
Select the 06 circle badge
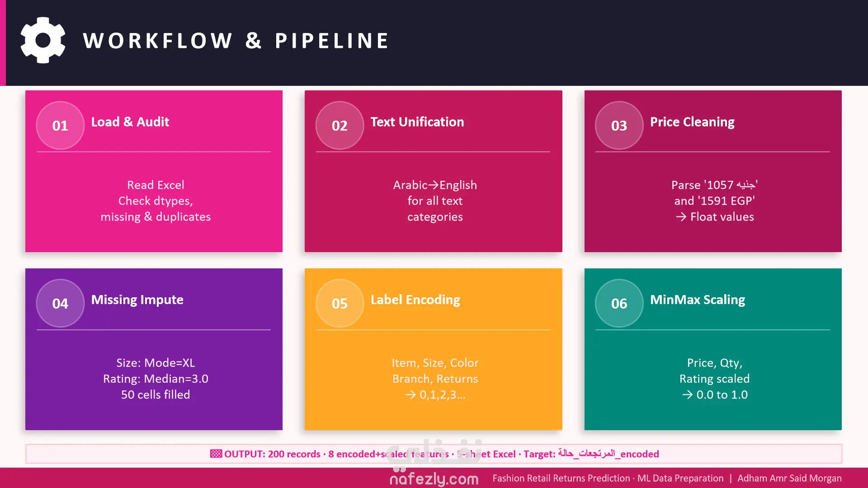pos(619,303)
